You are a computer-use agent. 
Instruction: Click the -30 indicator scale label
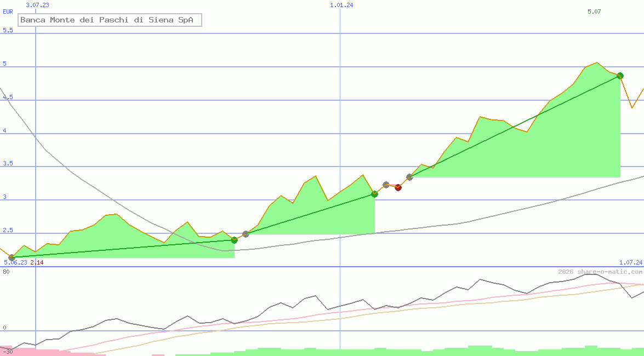tap(7, 352)
